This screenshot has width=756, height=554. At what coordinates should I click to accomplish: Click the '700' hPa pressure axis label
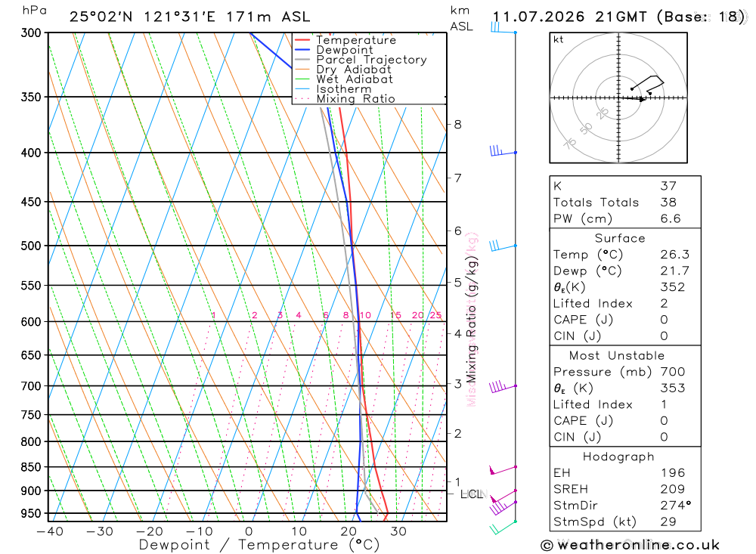coord(31,386)
